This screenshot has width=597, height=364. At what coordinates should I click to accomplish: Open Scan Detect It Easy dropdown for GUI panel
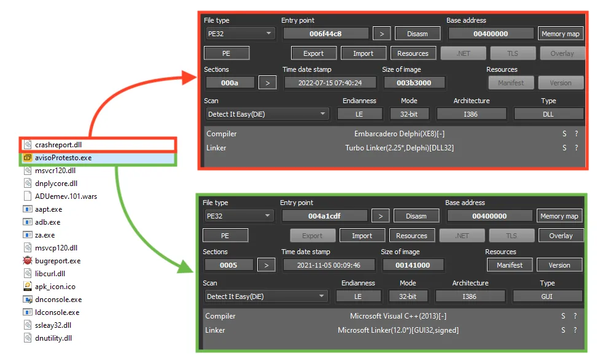point(266,296)
